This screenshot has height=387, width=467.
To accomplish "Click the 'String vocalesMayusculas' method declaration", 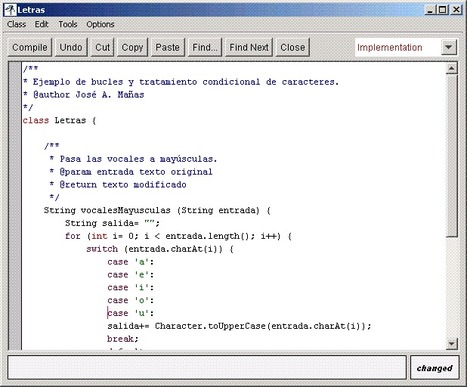I will click(x=157, y=210).
